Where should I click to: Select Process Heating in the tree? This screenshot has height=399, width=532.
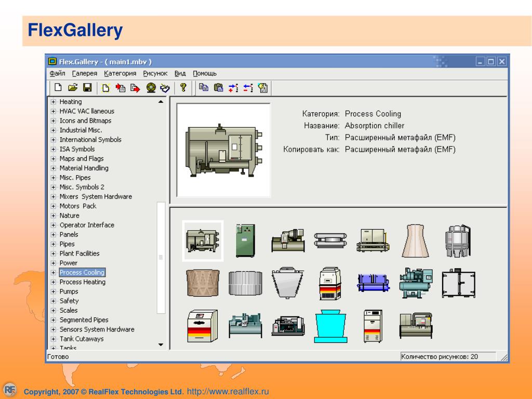point(83,282)
